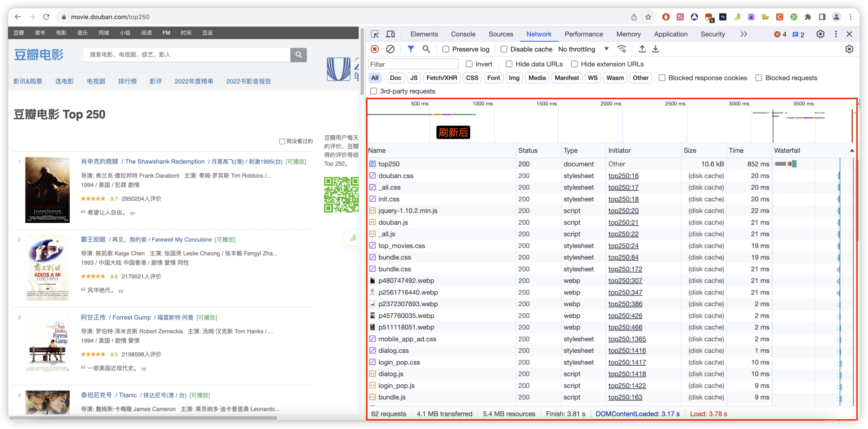The height and width of the screenshot is (429, 868).
Task: Open DevTools settings gear icon
Action: tap(821, 34)
